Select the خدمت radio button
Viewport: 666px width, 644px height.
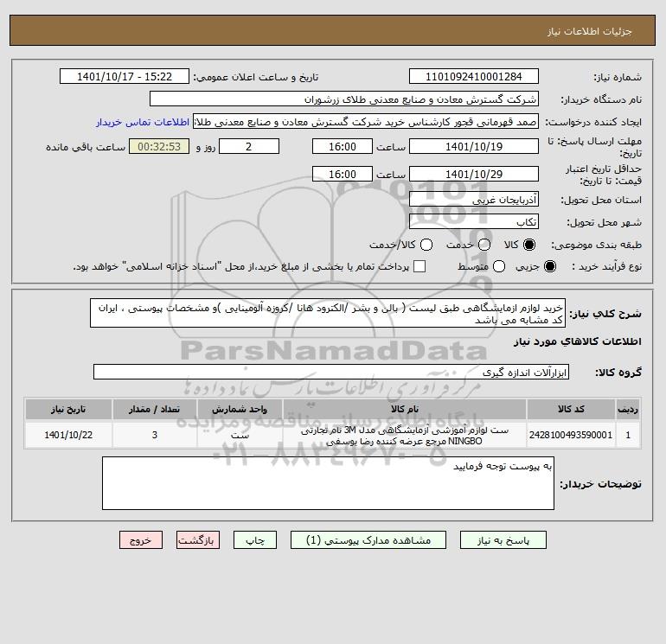coord(484,245)
